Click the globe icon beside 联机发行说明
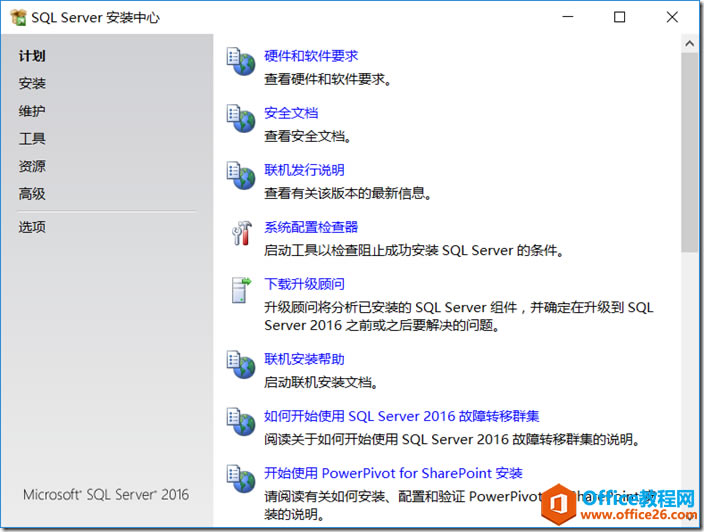704x532 pixels. tap(241, 176)
